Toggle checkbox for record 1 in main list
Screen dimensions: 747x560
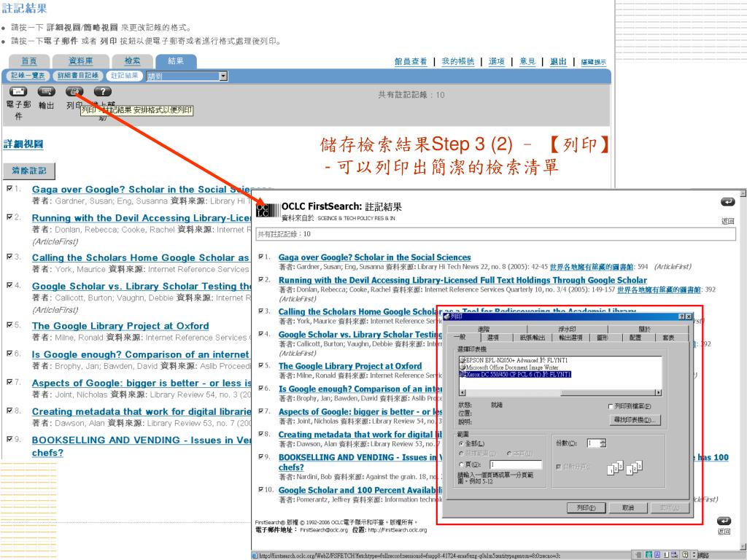[x=9, y=189]
